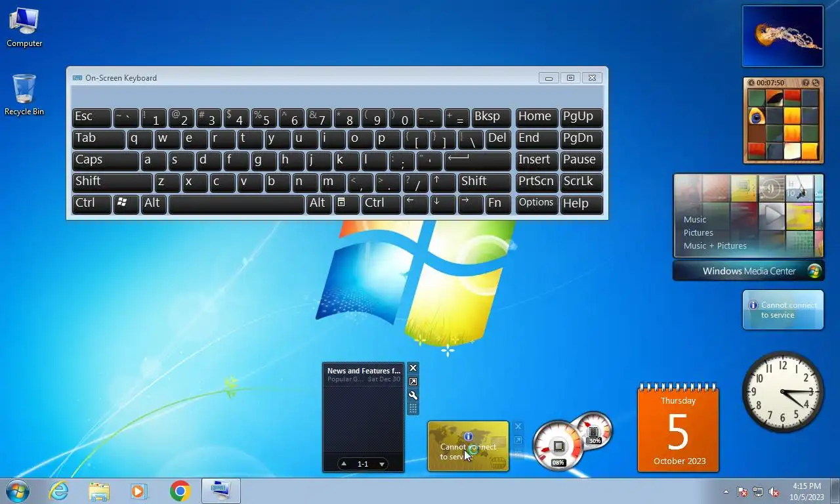Click the network icon in the system tray
The image size is (840, 504).
tap(758, 492)
